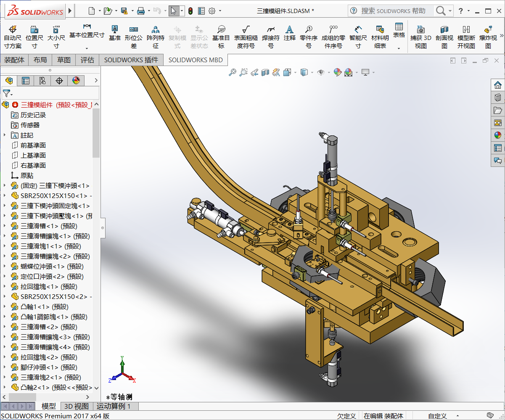The height and width of the screenshot is (420, 505).
Task: Click the Stacked Balloon (成组的零件序号) tool
Action: (333, 37)
